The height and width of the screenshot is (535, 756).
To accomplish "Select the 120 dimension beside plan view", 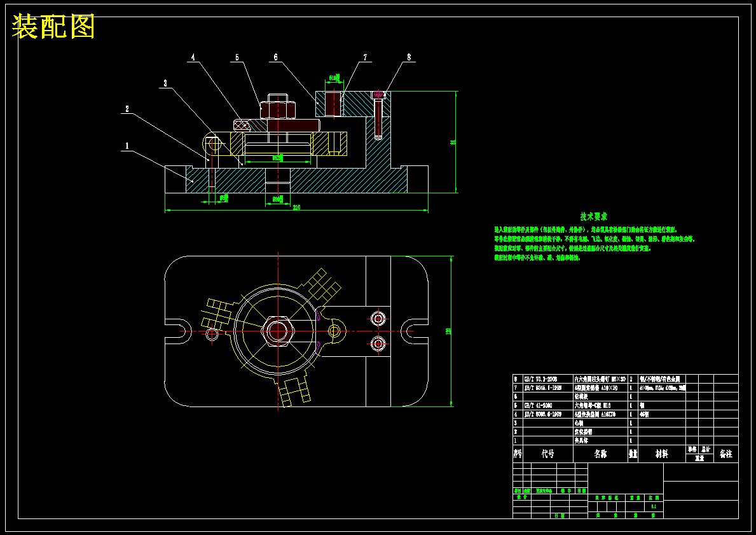I will 448,331.
